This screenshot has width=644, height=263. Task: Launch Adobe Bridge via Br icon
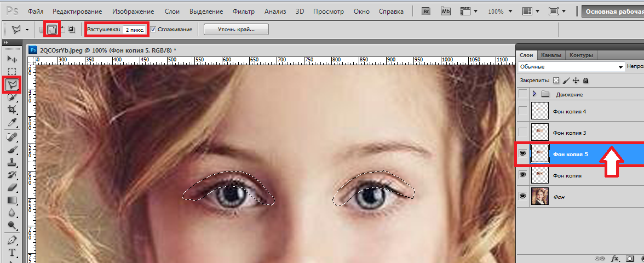(426, 11)
